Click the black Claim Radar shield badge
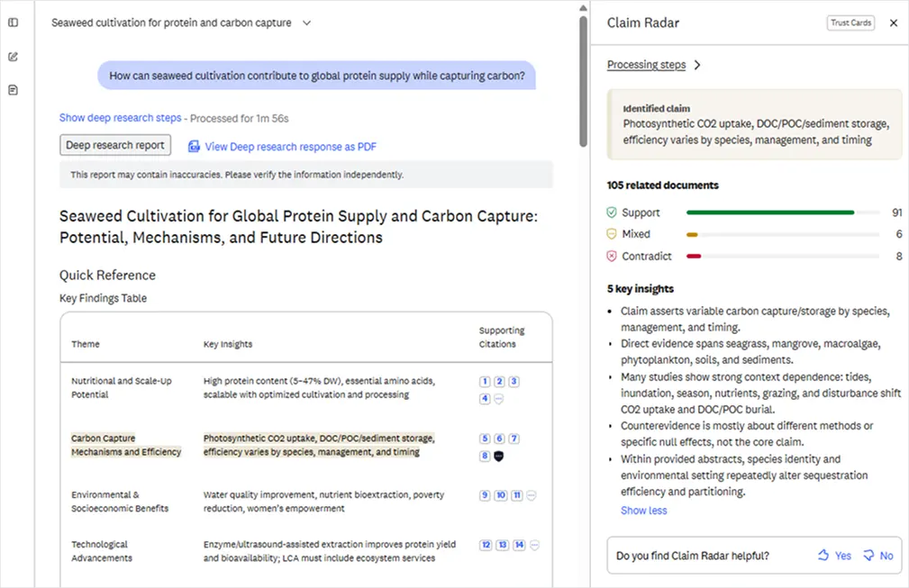 click(498, 457)
